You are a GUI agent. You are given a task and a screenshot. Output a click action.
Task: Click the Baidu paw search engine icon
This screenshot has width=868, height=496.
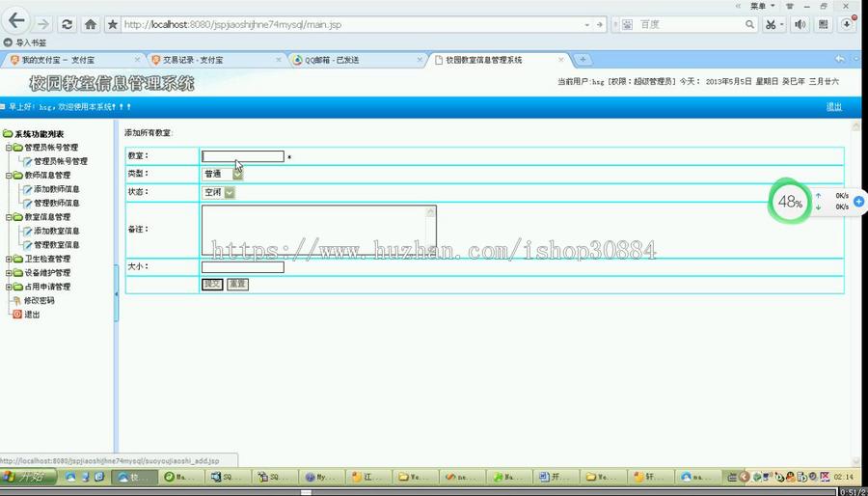(x=627, y=24)
